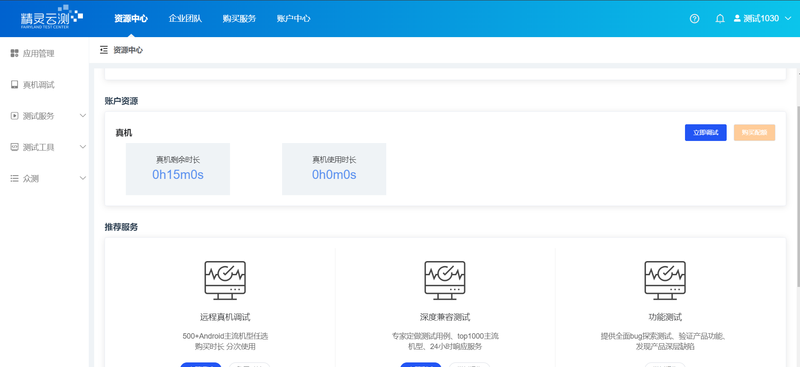Collapse the sidebar with the fold icon
This screenshot has height=367, width=800.
pos(104,50)
